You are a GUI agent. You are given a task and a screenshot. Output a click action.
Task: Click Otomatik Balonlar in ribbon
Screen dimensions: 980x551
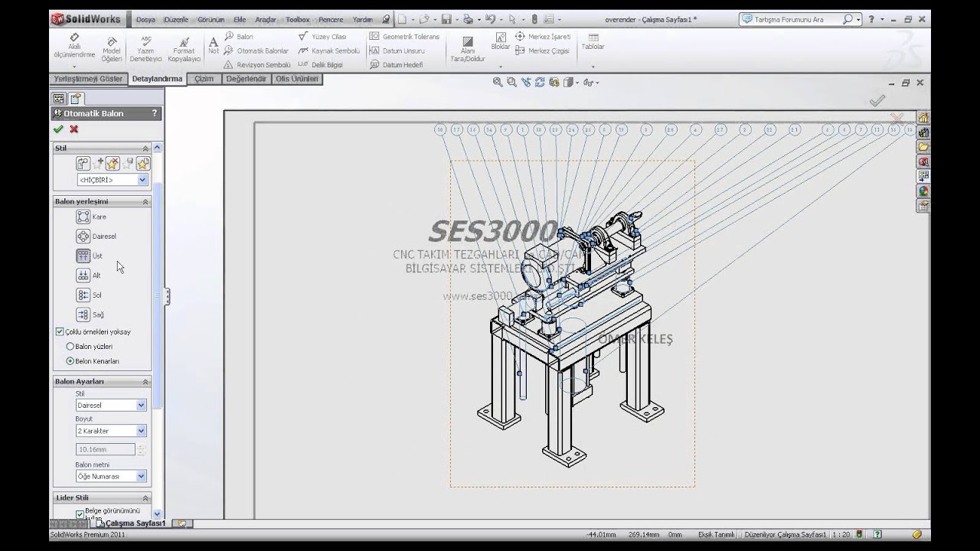click(256, 51)
